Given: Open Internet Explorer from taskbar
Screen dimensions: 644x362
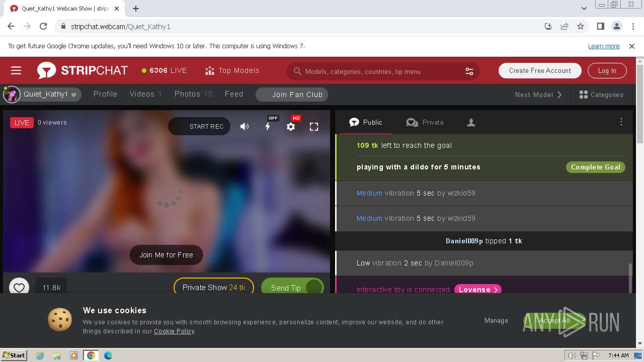Looking at the screenshot, I should tap(40, 355).
